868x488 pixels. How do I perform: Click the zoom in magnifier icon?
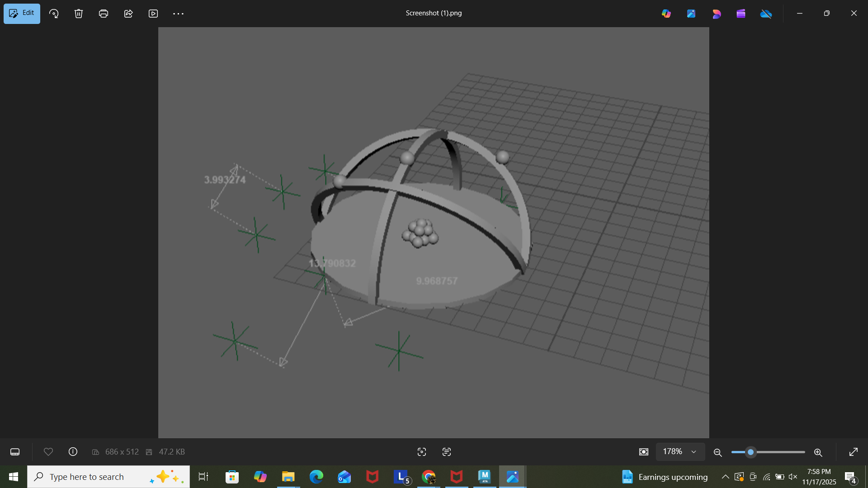point(818,452)
